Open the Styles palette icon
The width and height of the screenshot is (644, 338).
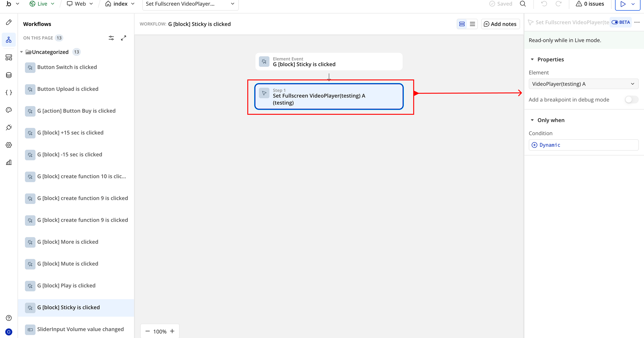(9, 110)
